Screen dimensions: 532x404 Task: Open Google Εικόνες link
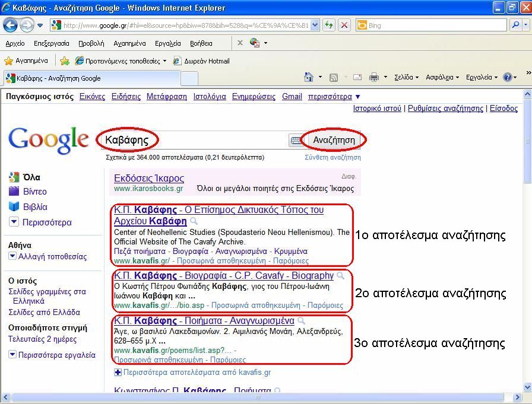(92, 97)
